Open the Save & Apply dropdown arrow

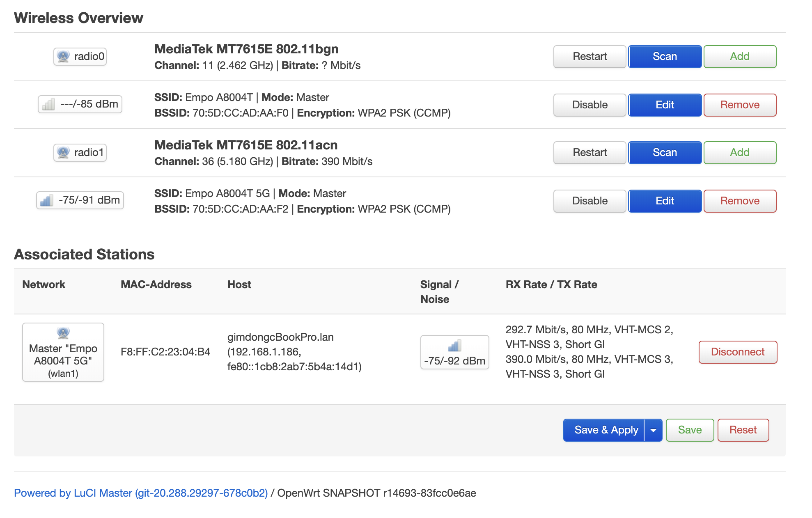(652, 430)
